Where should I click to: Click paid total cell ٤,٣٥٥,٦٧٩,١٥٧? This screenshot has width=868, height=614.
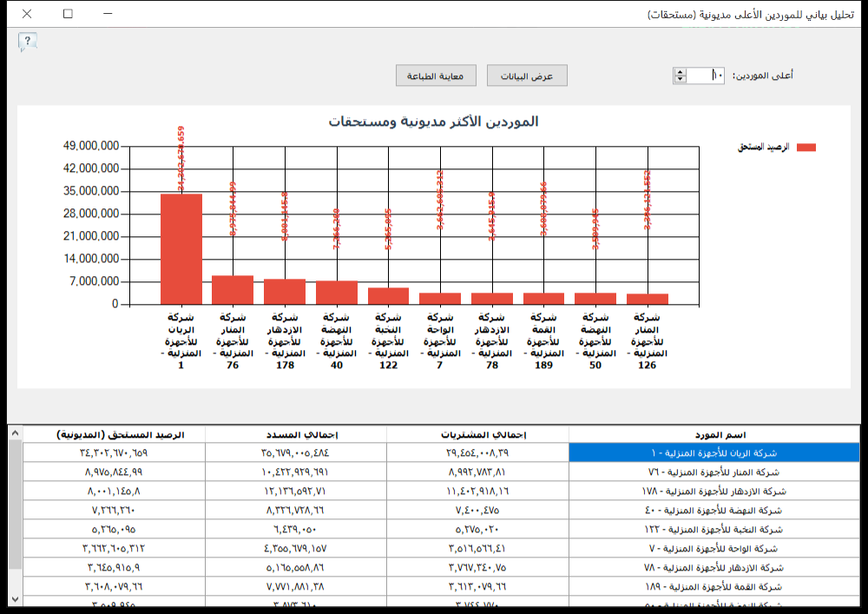pos(296,548)
